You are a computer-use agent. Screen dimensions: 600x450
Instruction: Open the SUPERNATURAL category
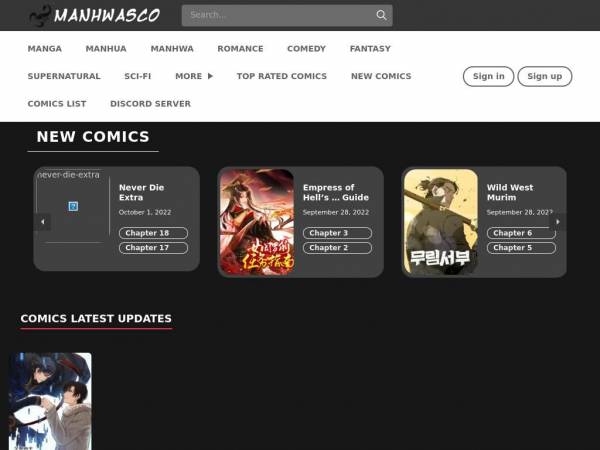pos(64,76)
